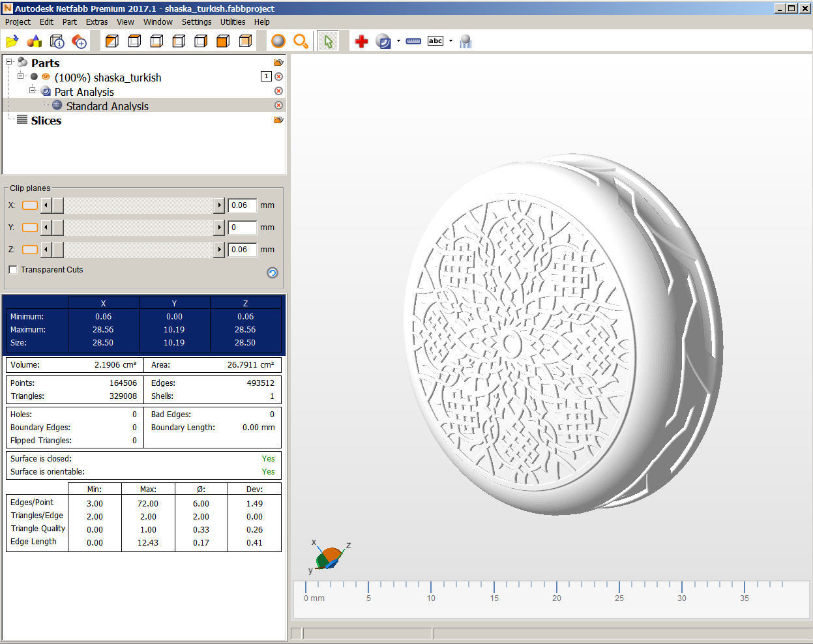The image size is (813, 644).
Task: Open the Extras menu
Action: point(97,22)
